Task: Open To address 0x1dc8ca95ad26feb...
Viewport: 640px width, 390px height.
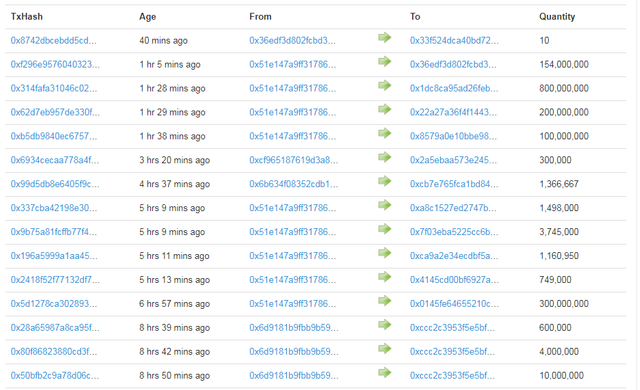Action: click(x=454, y=89)
